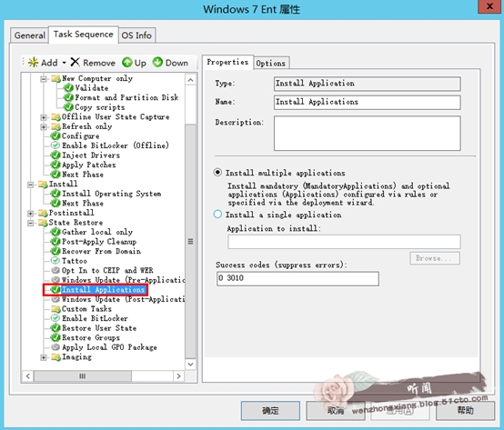Click the Application to install field
Image resolution: width=504 pixels, height=430 pixels.
point(344,242)
